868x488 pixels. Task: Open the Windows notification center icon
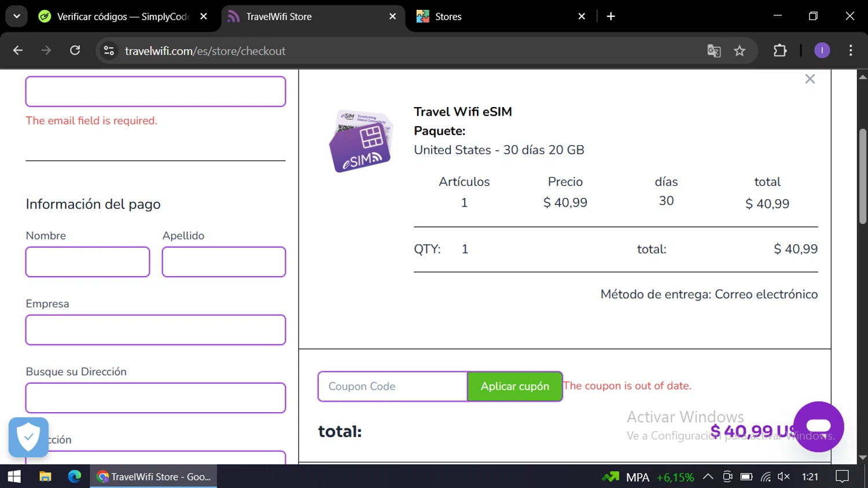tap(843, 477)
